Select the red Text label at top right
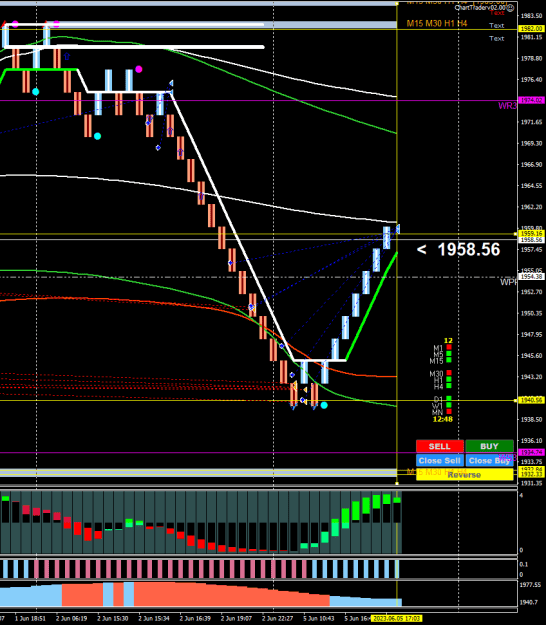The width and height of the screenshot is (546, 625). point(497,13)
